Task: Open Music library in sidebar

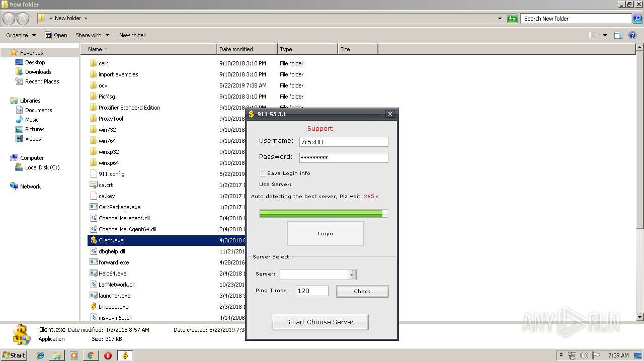Action: (32, 120)
